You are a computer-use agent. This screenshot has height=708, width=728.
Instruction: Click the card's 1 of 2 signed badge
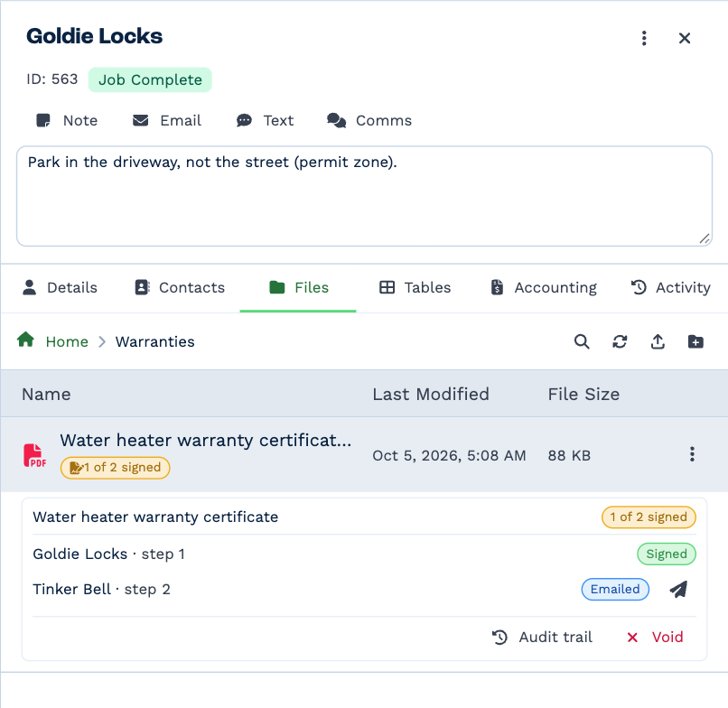point(649,517)
